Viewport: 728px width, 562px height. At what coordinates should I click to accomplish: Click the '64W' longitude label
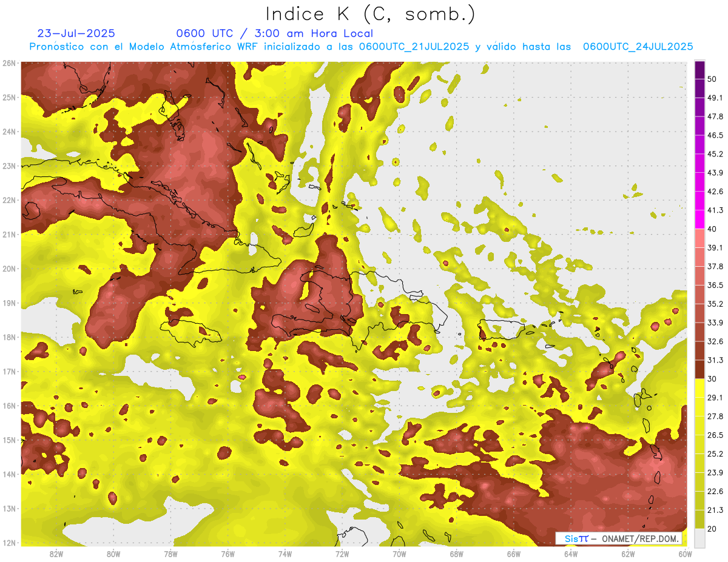tap(570, 554)
